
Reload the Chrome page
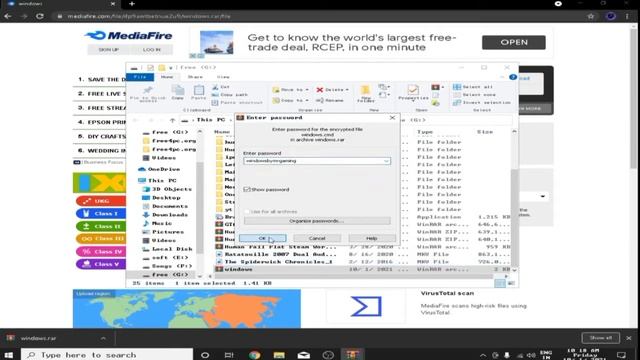(40, 16)
